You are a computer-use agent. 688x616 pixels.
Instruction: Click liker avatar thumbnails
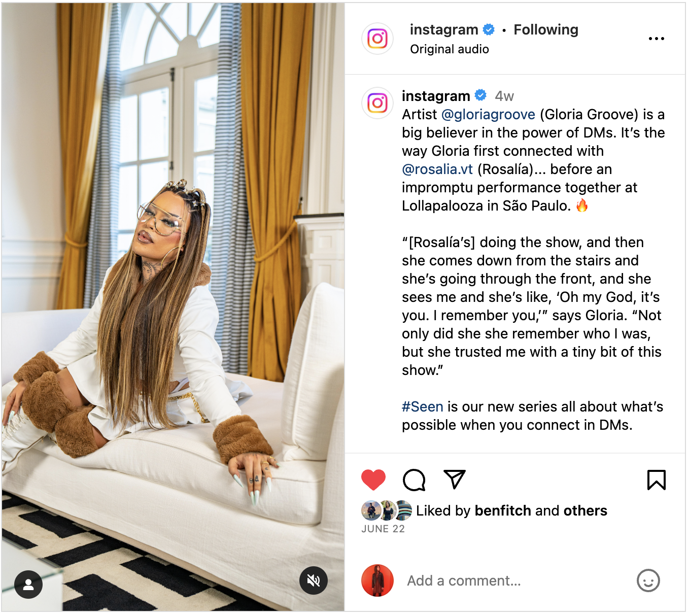coord(387,510)
